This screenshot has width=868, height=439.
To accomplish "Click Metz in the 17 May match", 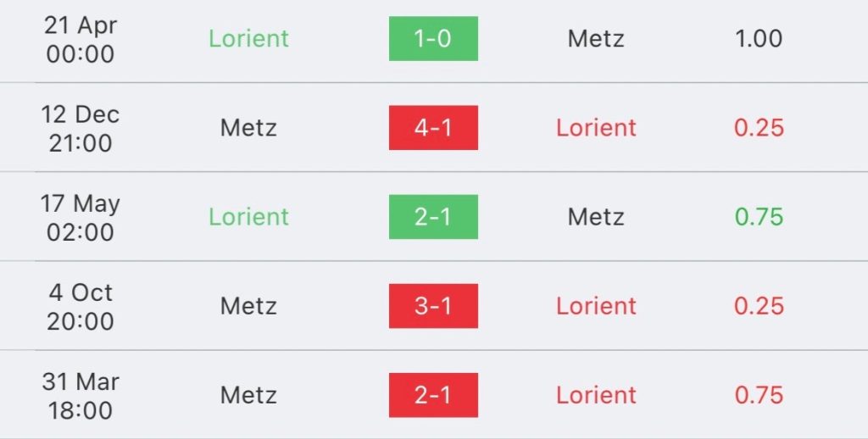I will tap(596, 217).
